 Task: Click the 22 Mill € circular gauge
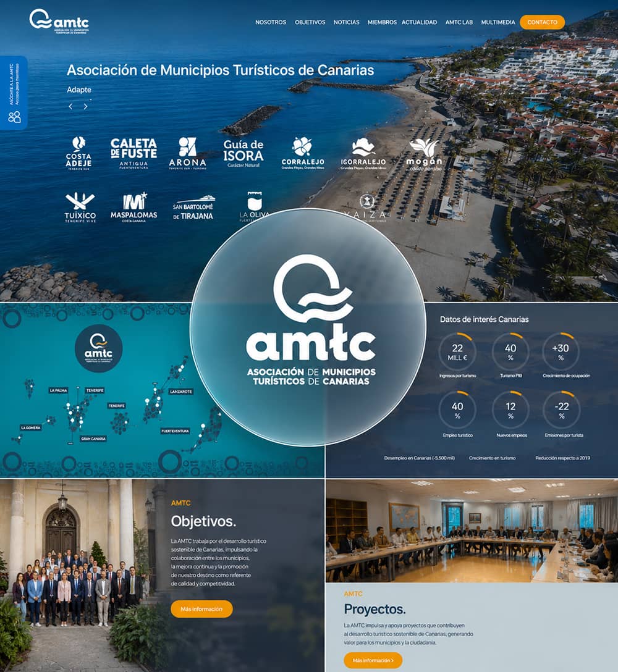pyautogui.click(x=457, y=351)
